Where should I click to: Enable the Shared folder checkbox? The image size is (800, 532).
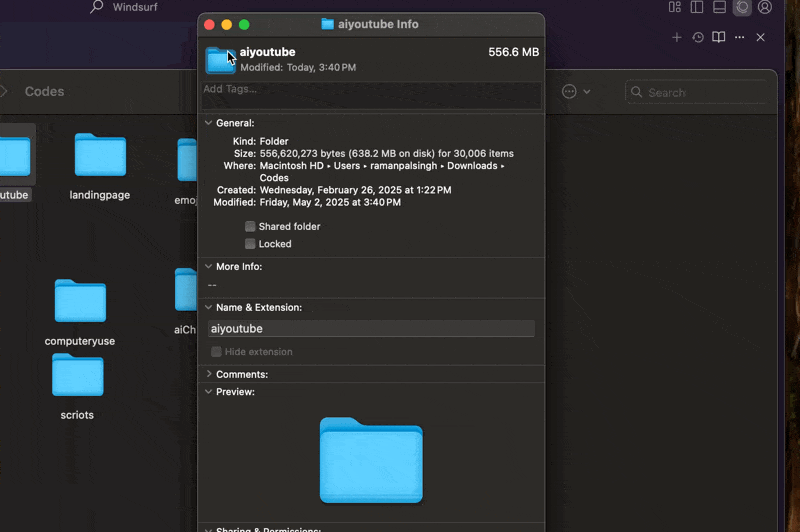[x=250, y=226]
